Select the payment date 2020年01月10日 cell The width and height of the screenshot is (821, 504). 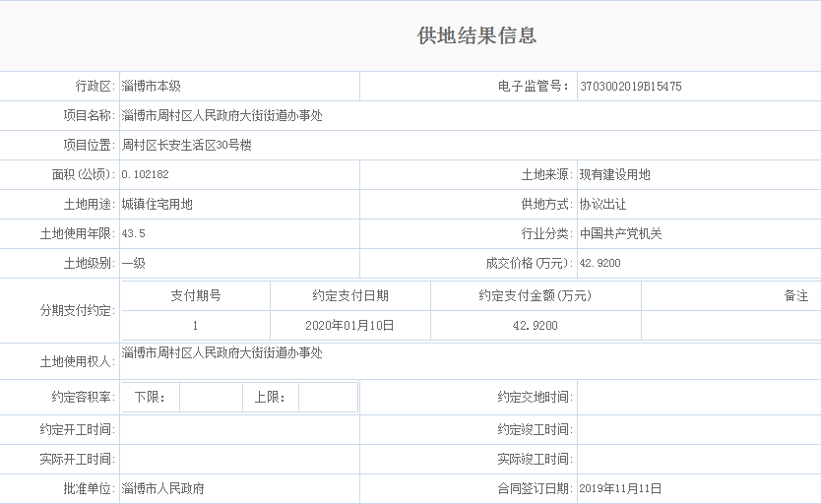point(349,326)
